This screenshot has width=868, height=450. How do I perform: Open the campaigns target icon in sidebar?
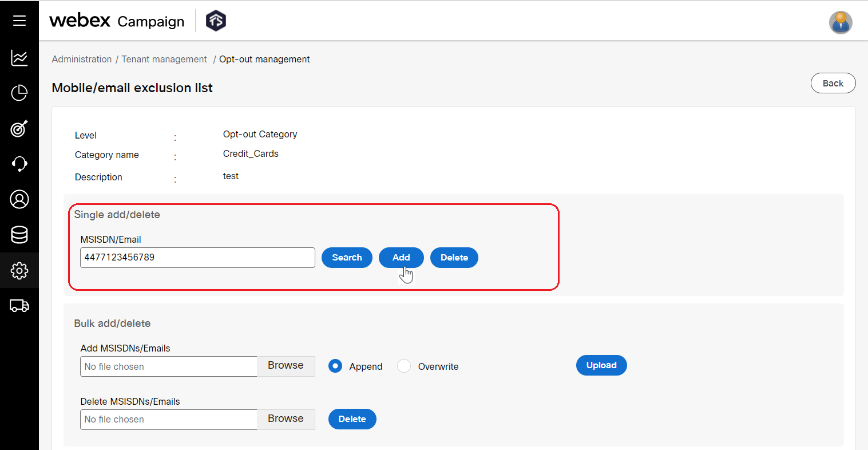pyautogui.click(x=19, y=128)
